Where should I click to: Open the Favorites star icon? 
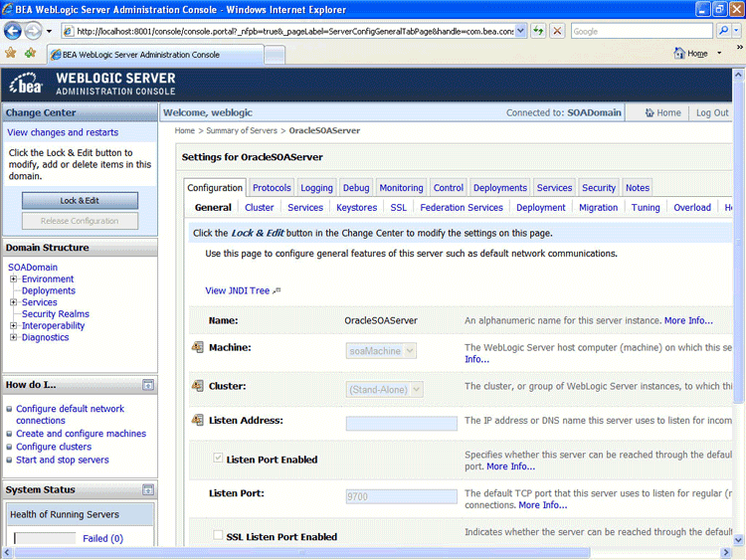tap(11, 53)
